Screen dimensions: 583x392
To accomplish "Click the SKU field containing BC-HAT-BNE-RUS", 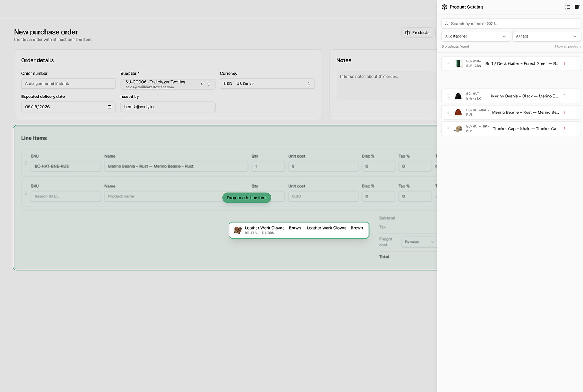I will click(66, 166).
